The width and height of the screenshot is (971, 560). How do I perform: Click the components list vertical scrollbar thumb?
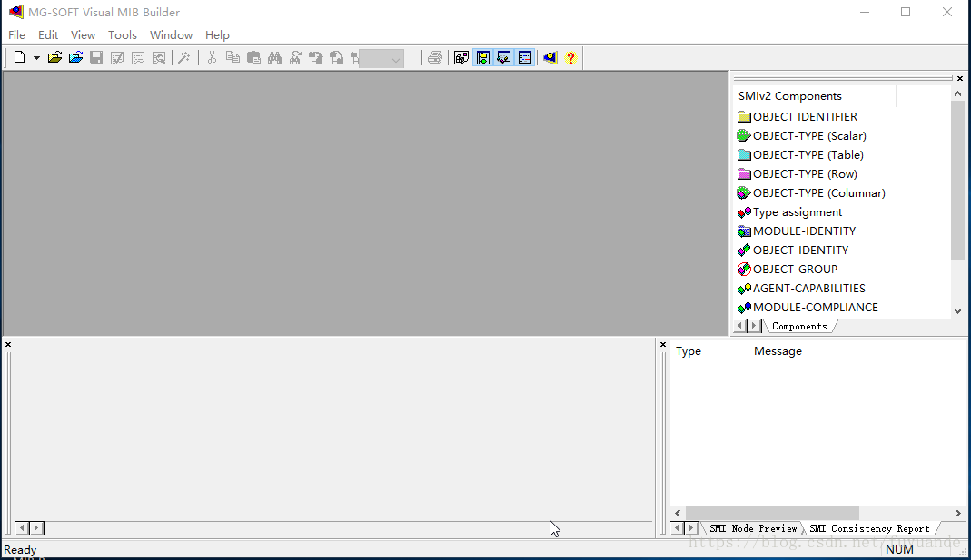coord(958,180)
